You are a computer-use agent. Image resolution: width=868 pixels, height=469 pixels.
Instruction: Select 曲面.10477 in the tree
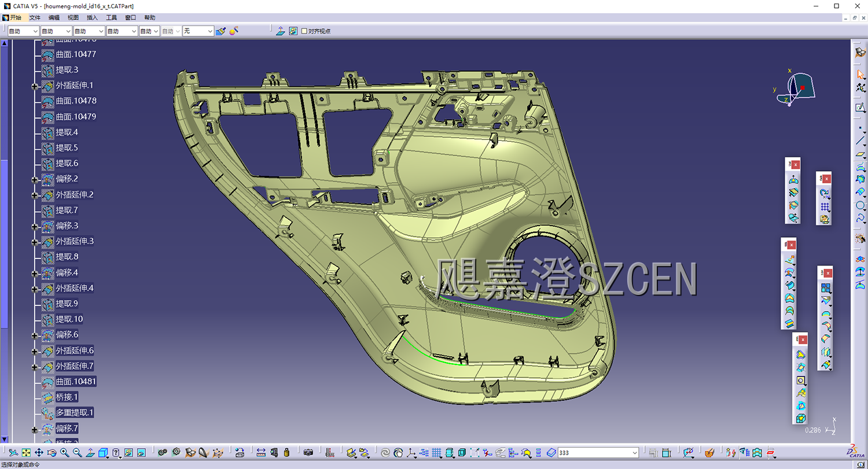coord(76,54)
